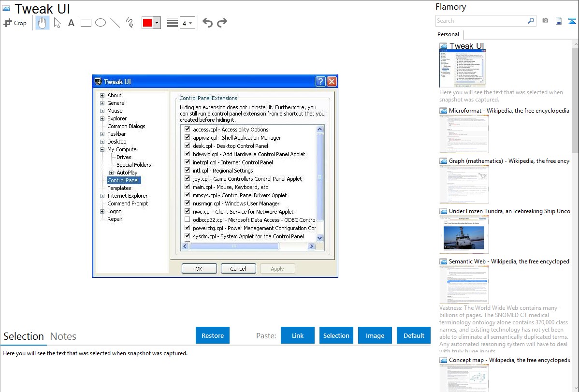Uncheck desk.cpl Desktop Control Panel
The width and height of the screenshot is (579, 392).
coord(187,145)
